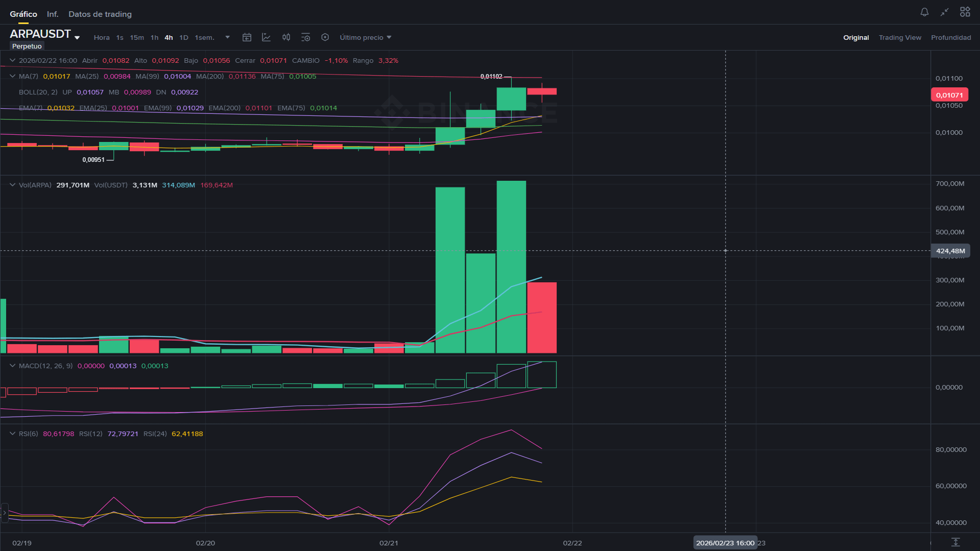980x551 pixels.
Task: Click the Perpetuo contract label
Action: [27, 46]
